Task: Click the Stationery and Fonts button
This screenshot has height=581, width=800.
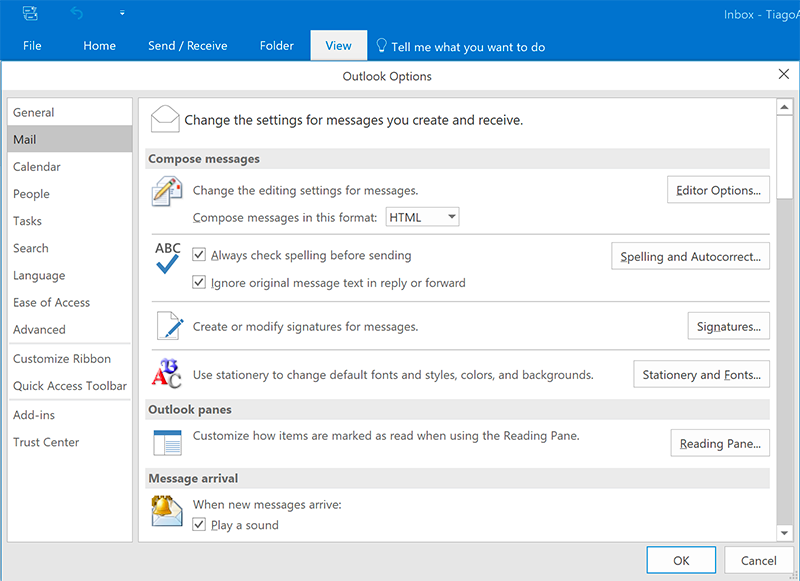Action: tap(701, 375)
